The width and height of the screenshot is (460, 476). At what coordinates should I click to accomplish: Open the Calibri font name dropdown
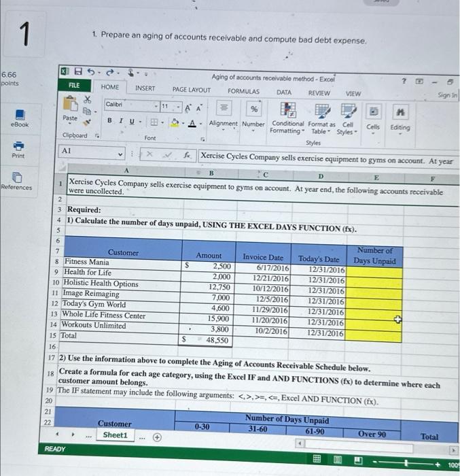tap(156, 106)
